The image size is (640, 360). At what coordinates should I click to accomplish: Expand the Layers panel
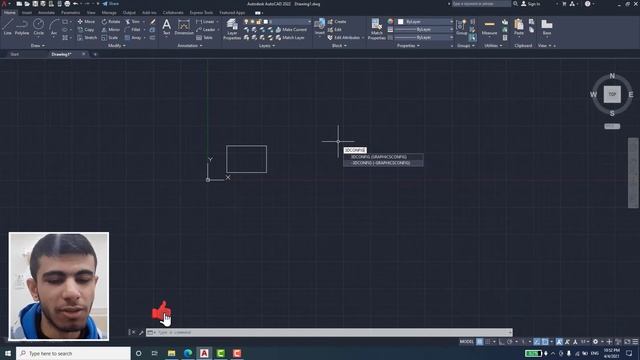point(267,46)
